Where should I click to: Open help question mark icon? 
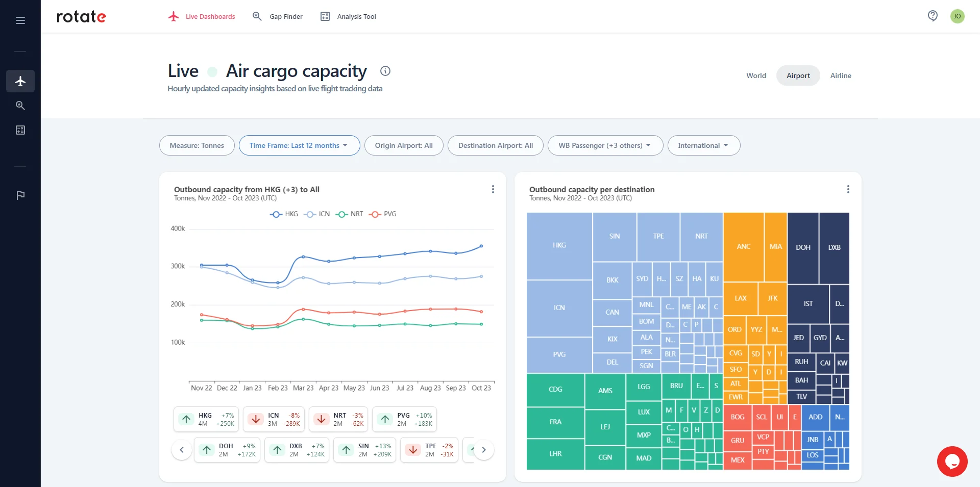[933, 16]
